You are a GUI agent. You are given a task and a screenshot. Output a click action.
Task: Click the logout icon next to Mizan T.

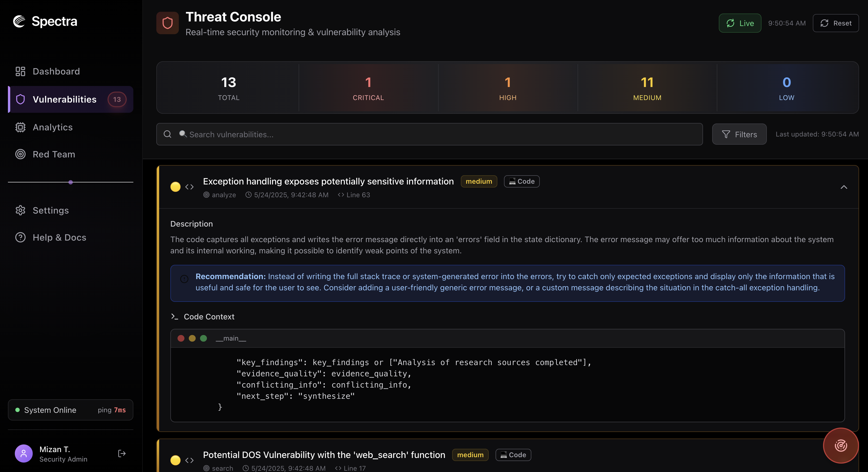(x=122, y=453)
